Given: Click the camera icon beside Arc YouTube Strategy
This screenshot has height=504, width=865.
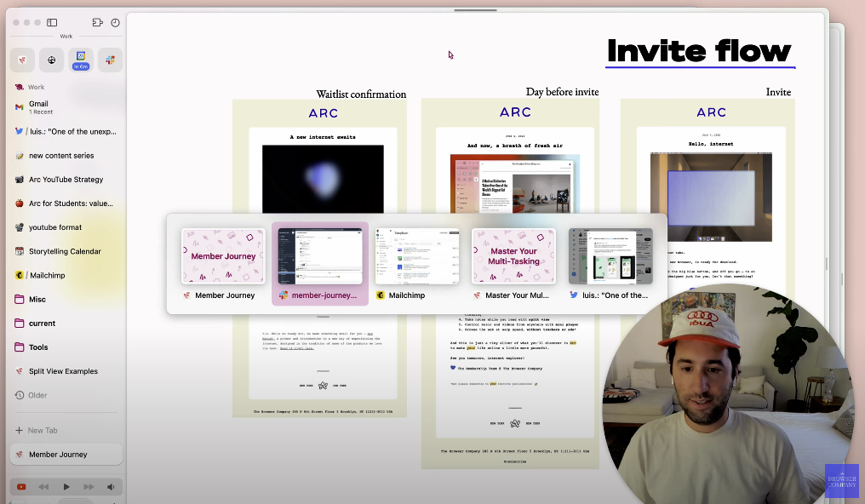Looking at the screenshot, I should 20,180.
